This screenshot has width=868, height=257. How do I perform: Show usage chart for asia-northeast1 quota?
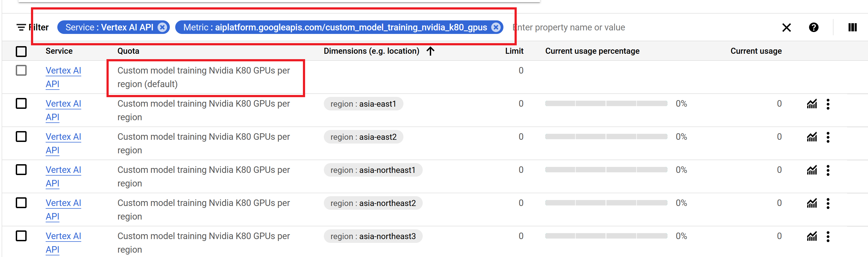tap(811, 170)
